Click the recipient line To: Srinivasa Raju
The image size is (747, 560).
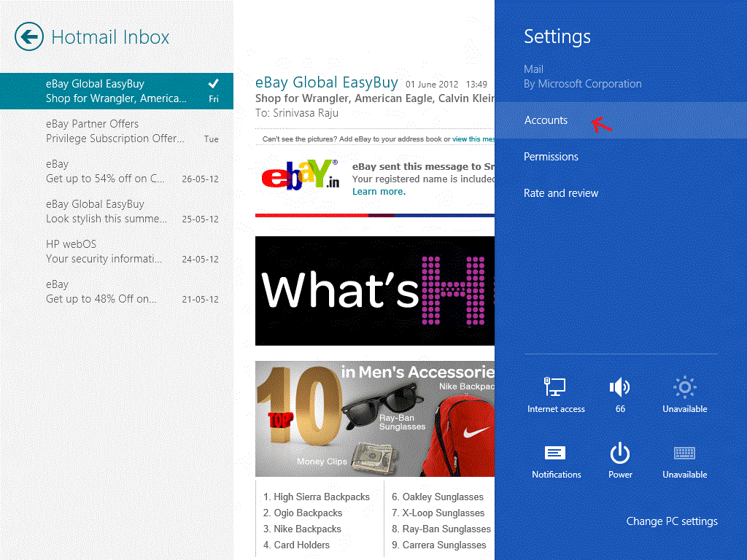click(x=297, y=113)
